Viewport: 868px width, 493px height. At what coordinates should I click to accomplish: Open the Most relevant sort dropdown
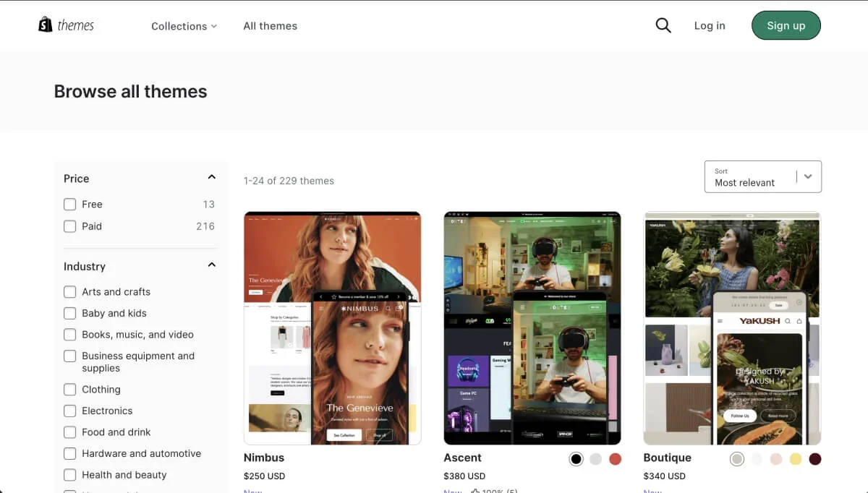point(762,176)
